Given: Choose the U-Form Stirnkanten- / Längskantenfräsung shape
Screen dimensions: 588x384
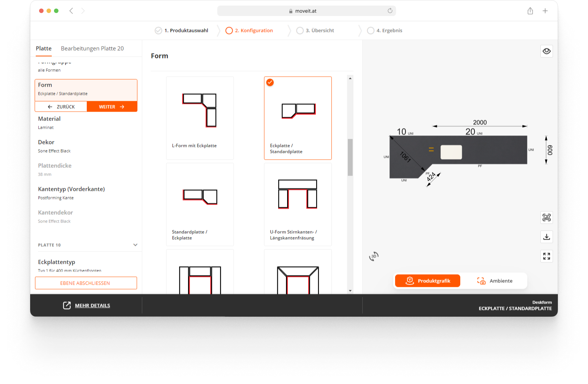Looking at the screenshot, I should 298,204.
